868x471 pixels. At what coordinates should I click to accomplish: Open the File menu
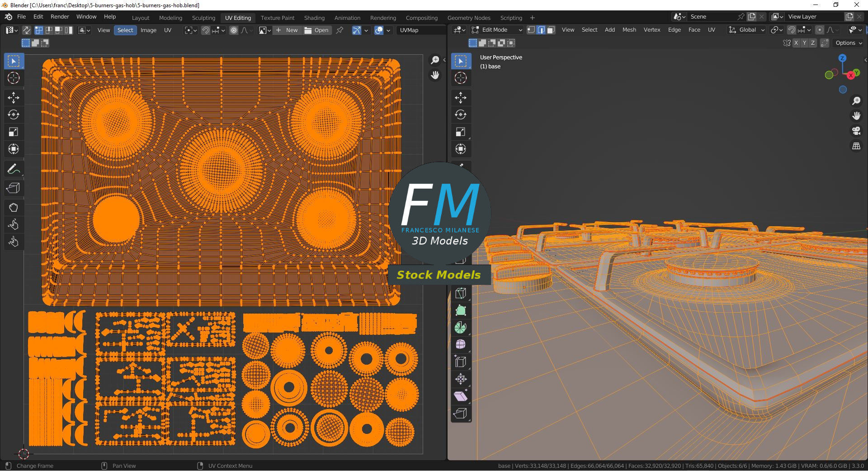[x=21, y=17]
